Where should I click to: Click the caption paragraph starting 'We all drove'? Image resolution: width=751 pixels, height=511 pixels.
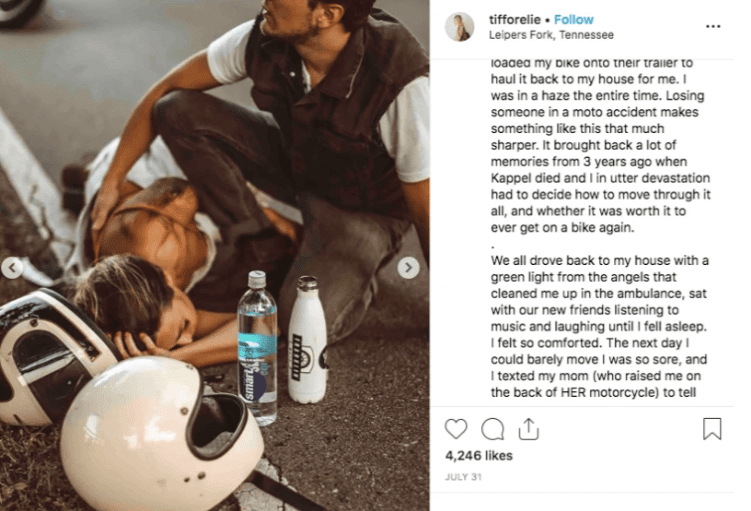coord(600,326)
